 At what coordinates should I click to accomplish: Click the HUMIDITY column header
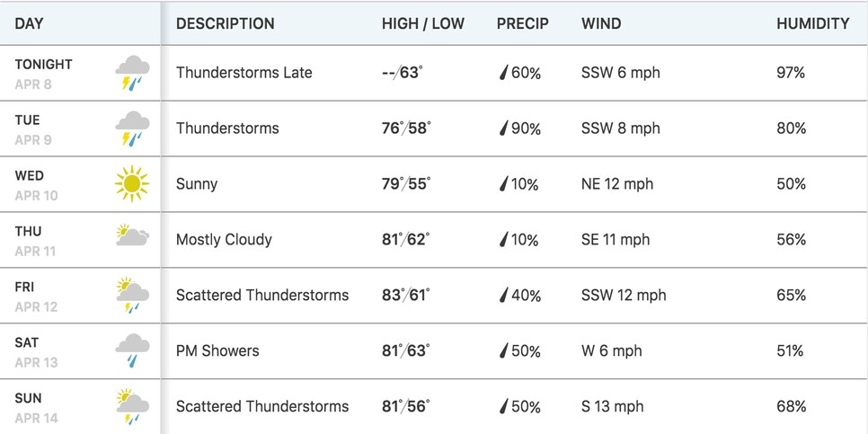click(x=812, y=23)
